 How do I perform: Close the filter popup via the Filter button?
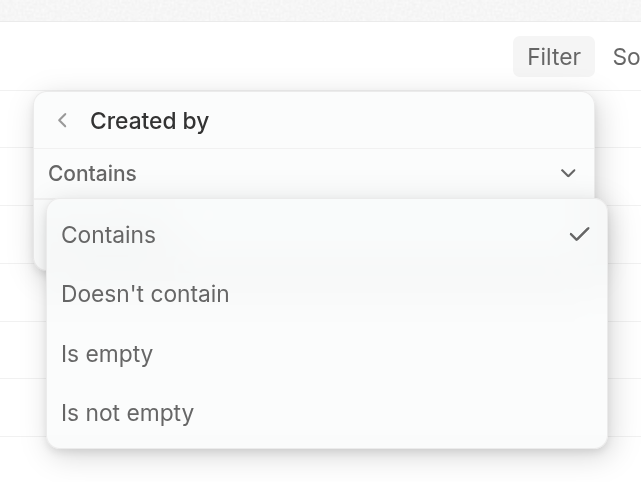pyautogui.click(x=554, y=57)
